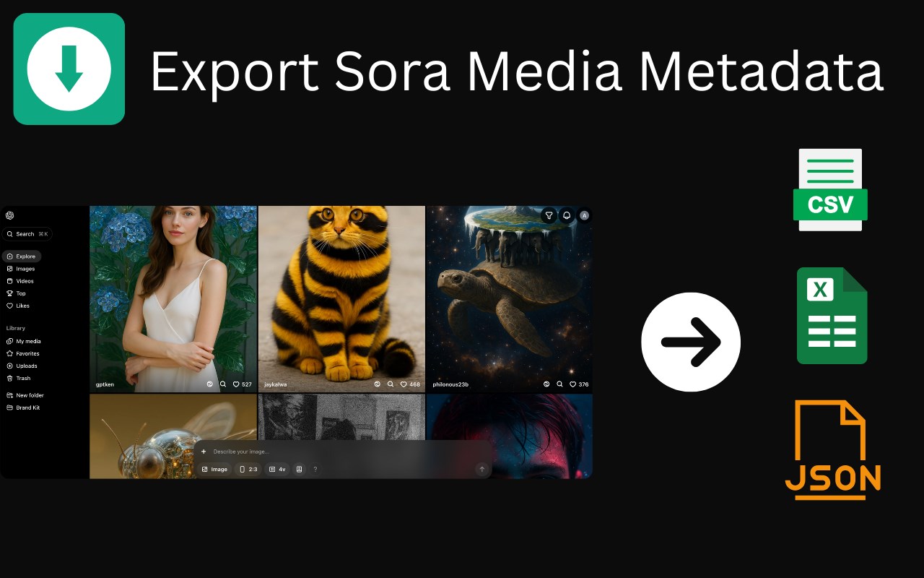This screenshot has height=578, width=924.
Task: Click the filter funnel icon
Action: 549,215
